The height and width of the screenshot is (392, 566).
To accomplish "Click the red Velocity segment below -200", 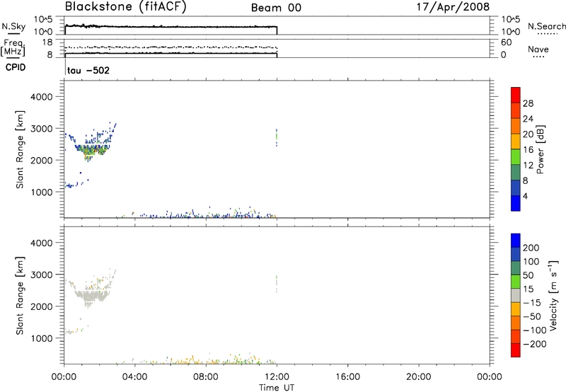I will pos(516,350).
